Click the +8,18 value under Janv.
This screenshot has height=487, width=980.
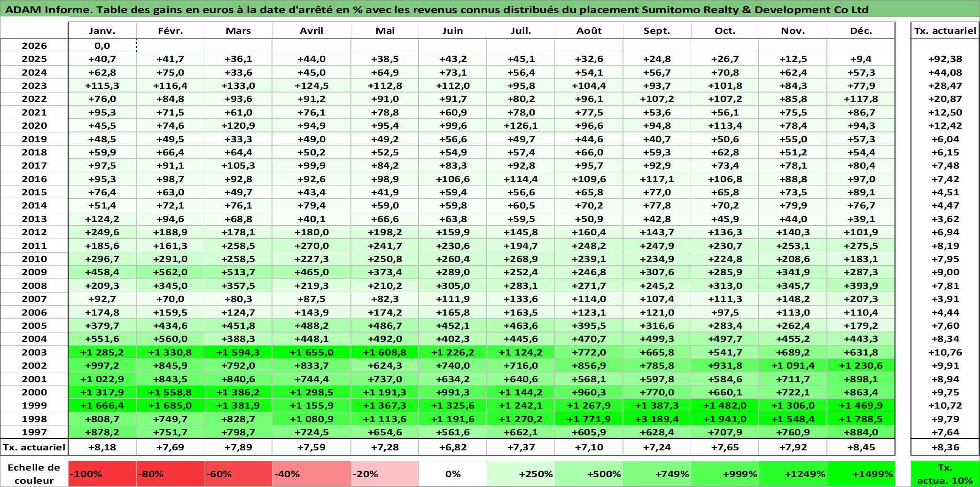(102, 447)
